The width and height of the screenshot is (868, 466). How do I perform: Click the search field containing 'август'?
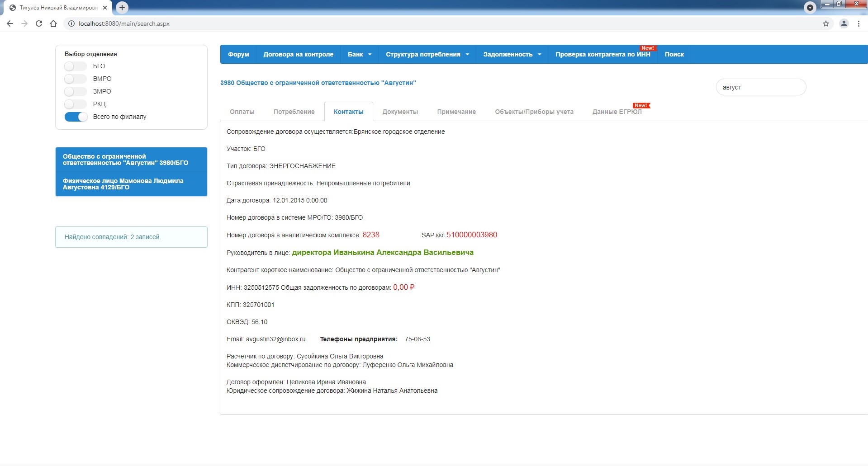coord(760,87)
